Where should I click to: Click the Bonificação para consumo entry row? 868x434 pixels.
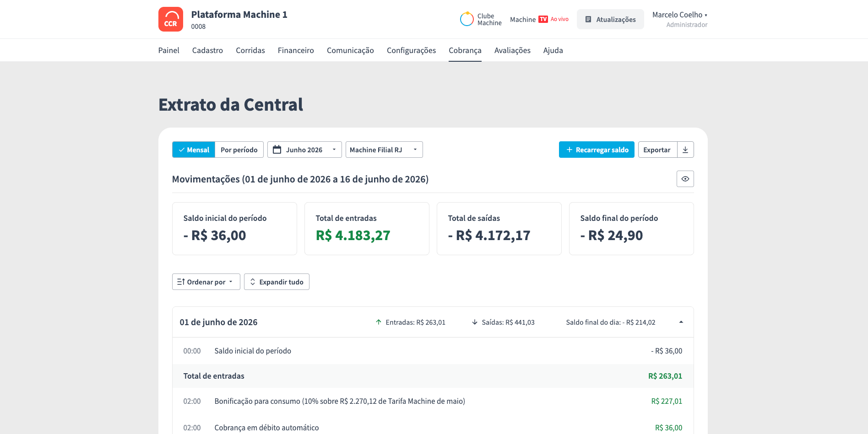pos(433,401)
